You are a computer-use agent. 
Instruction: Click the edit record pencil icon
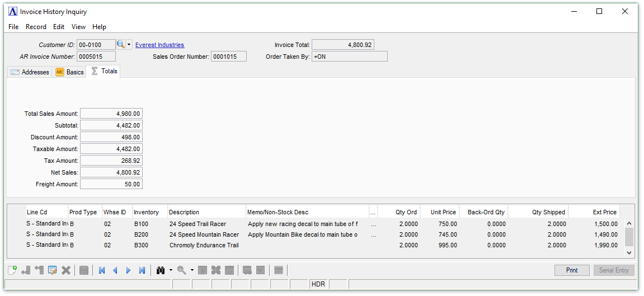[53, 270]
